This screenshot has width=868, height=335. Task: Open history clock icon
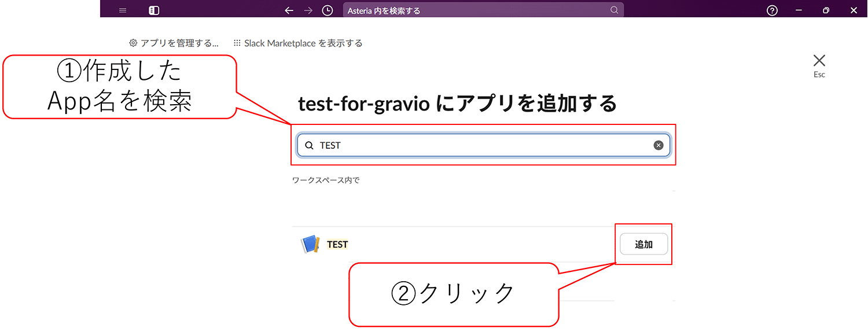coord(328,10)
